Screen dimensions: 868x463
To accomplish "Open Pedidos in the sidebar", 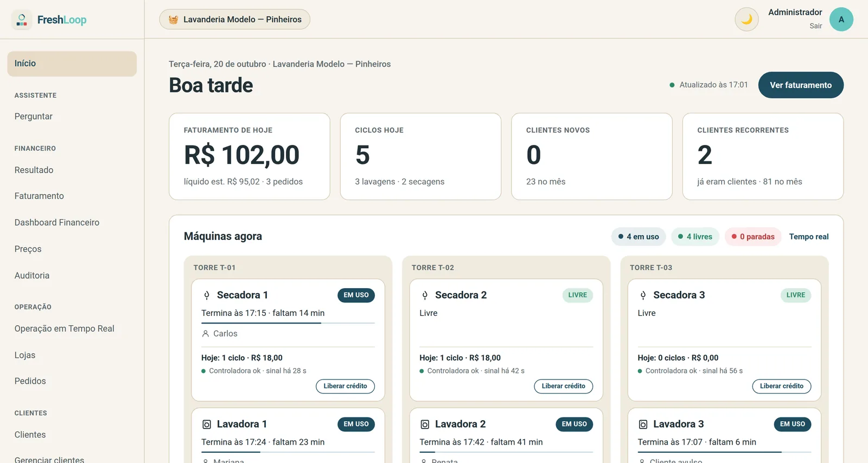I will (30, 381).
